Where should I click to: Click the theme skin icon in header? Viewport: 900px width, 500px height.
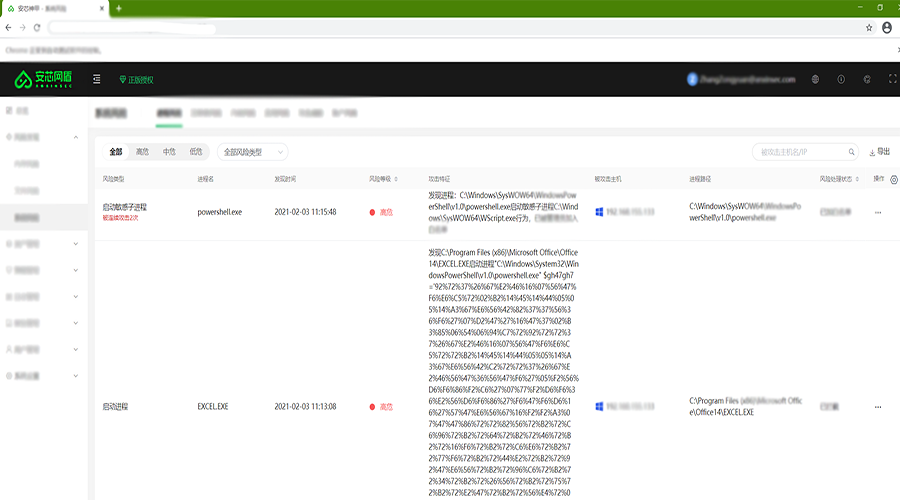867,79
